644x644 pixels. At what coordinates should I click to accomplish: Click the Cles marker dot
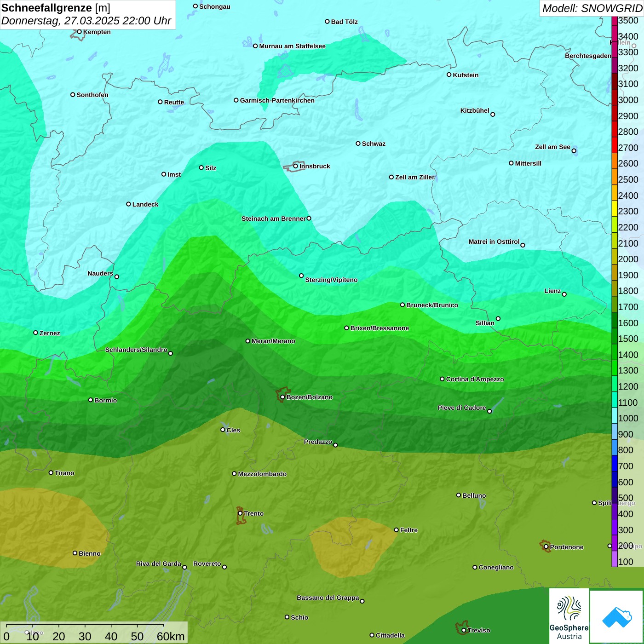click(223, 430)
